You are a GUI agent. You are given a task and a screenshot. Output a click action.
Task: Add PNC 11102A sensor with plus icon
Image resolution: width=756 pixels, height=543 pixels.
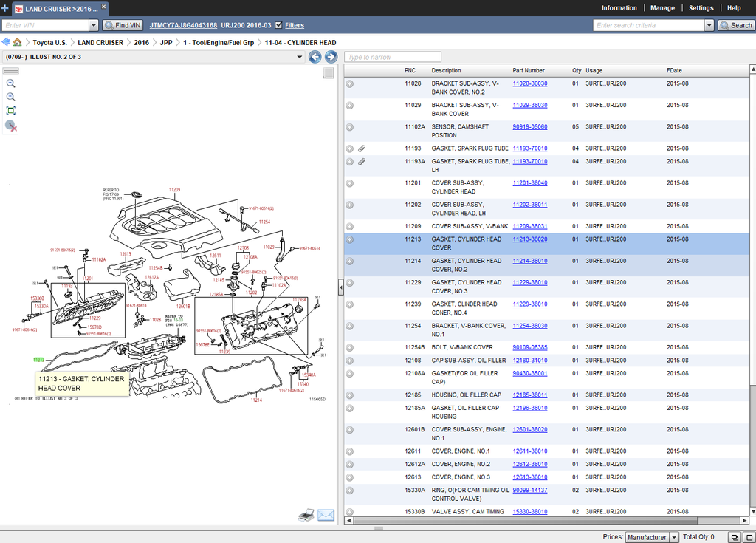[350, 127]
